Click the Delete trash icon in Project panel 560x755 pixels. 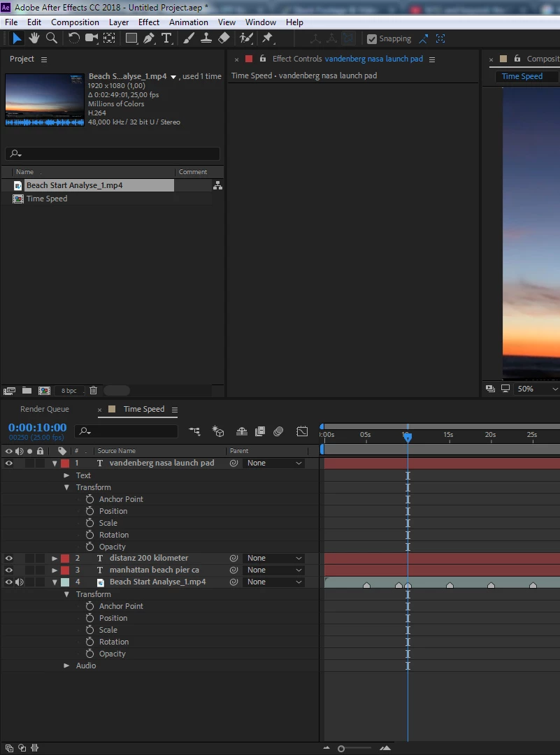pyautogui.click(x=93, y=391)
